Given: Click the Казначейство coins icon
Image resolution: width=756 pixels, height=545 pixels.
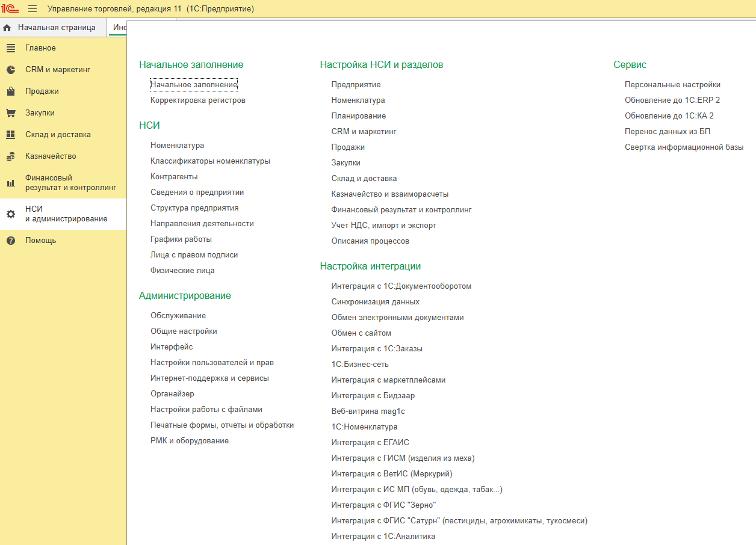Looking at the screenshot, I should (x=11, y=156).
